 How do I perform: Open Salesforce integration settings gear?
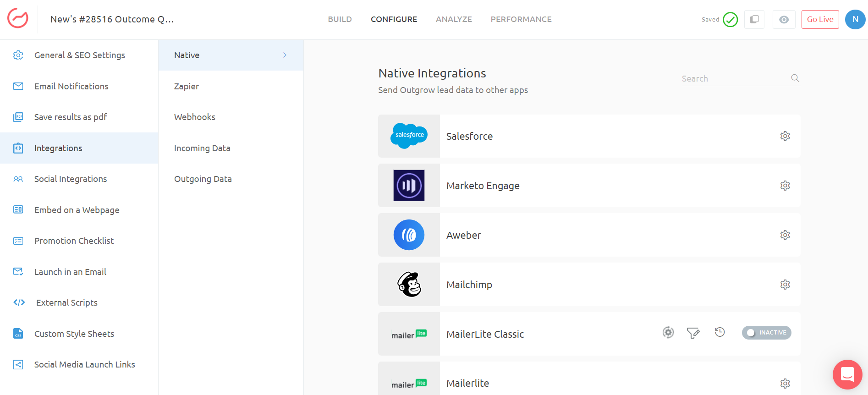(785, 136)
